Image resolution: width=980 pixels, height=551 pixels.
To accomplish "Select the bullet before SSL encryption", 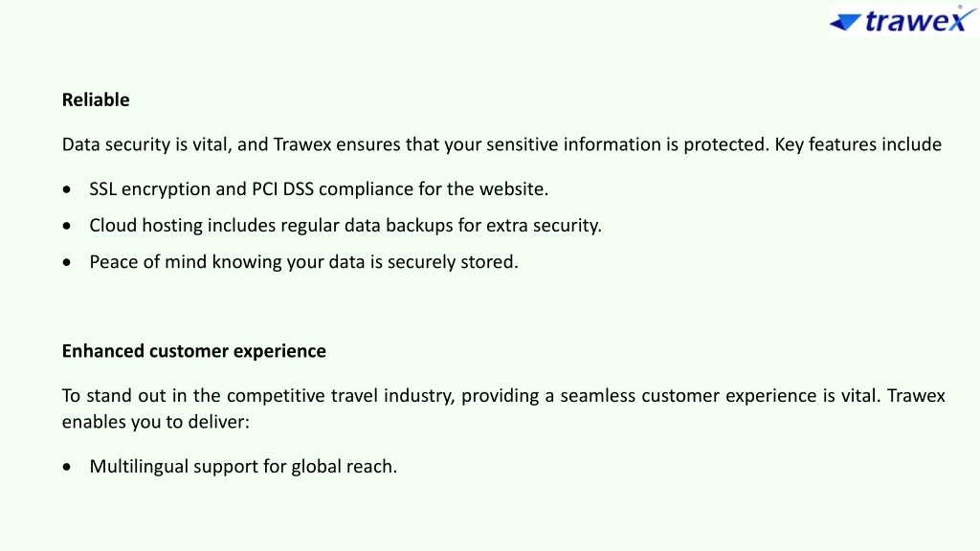I will [x=67, y=189].
